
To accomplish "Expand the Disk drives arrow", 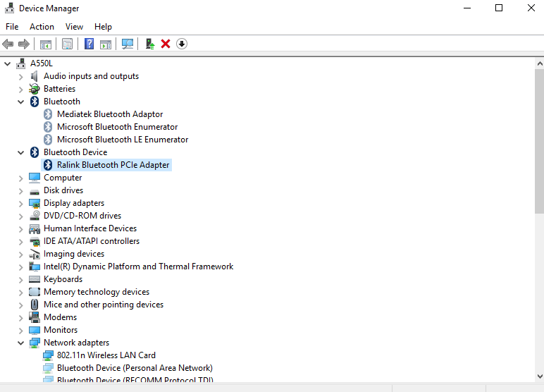I will [x=21, y=191].
